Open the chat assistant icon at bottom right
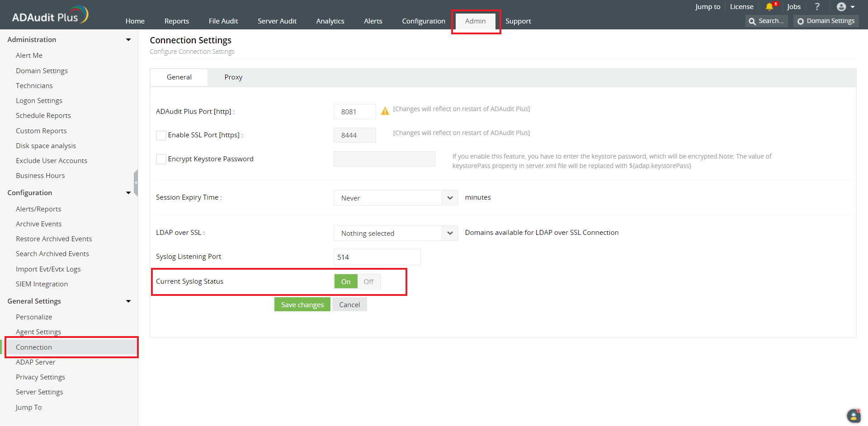Screen dimensions: 868x426 click(x=853, y=416)
